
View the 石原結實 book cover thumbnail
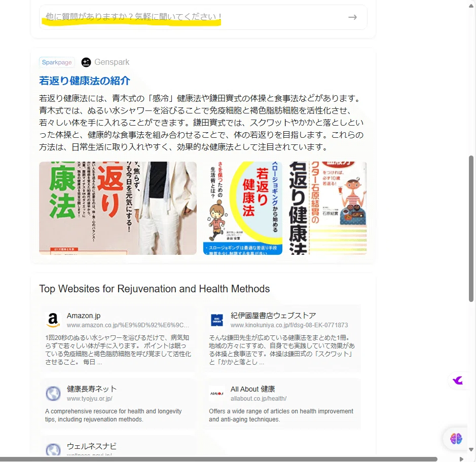coord(327,208)
